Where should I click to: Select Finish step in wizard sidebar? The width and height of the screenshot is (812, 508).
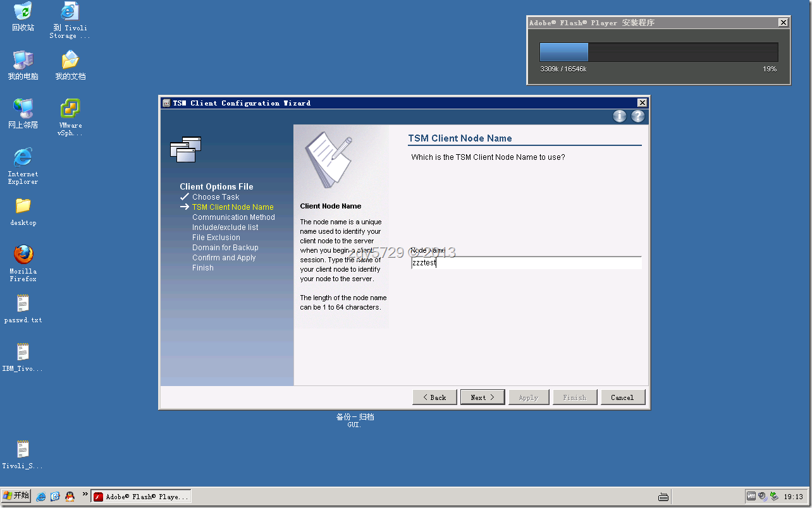tap(203, 268)
